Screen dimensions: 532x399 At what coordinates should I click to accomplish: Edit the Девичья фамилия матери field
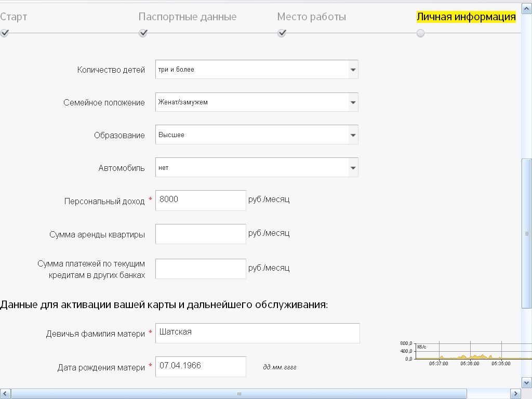[x=257, y=333]
